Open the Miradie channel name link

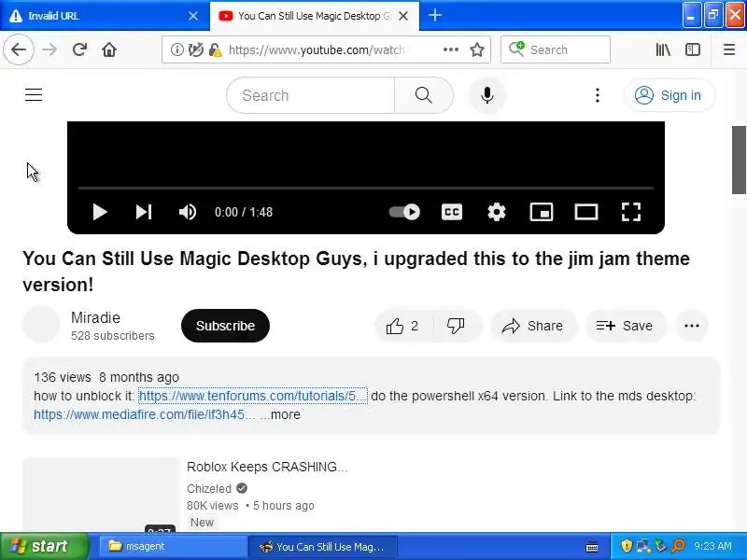pos(95,317)
